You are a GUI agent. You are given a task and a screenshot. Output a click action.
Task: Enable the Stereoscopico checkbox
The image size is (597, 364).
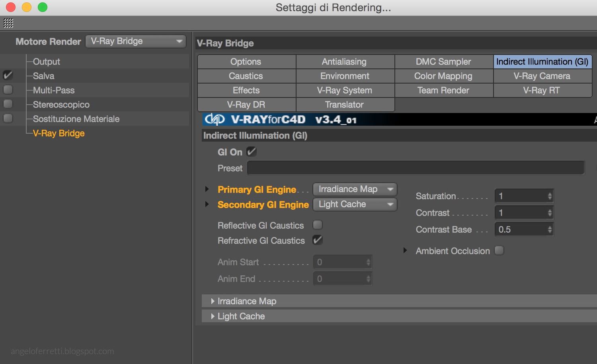tap(8, 104)
